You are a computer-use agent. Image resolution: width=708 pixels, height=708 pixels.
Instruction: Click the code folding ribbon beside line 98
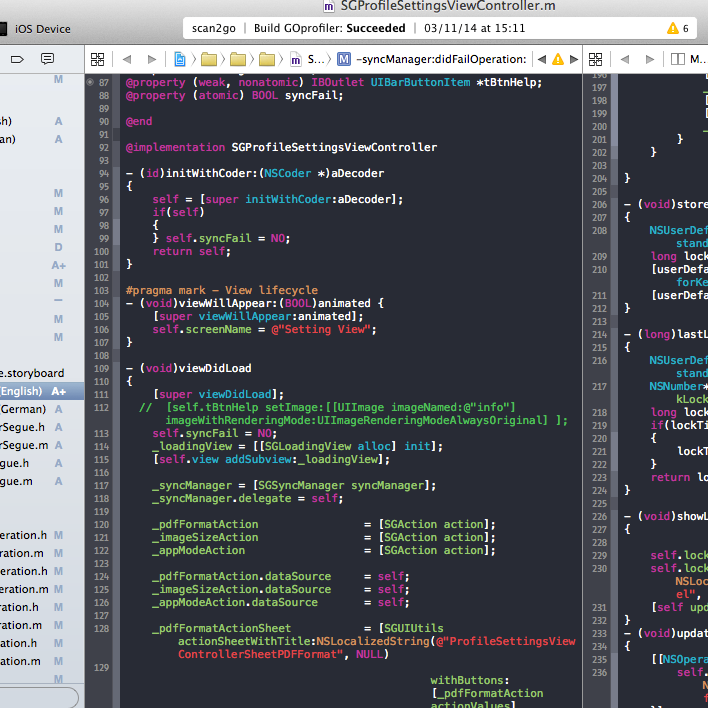coord(116,225)
